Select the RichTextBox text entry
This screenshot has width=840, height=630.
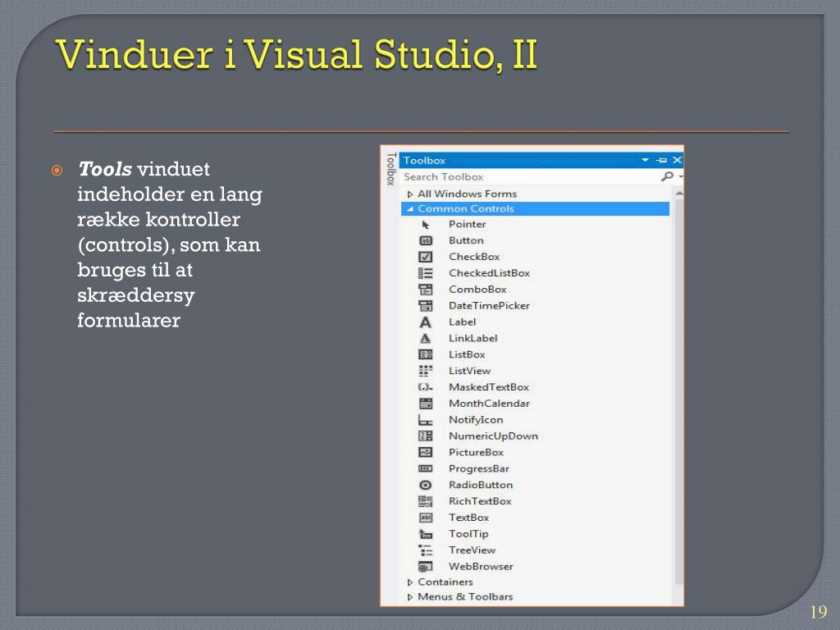tap(480, 501)
